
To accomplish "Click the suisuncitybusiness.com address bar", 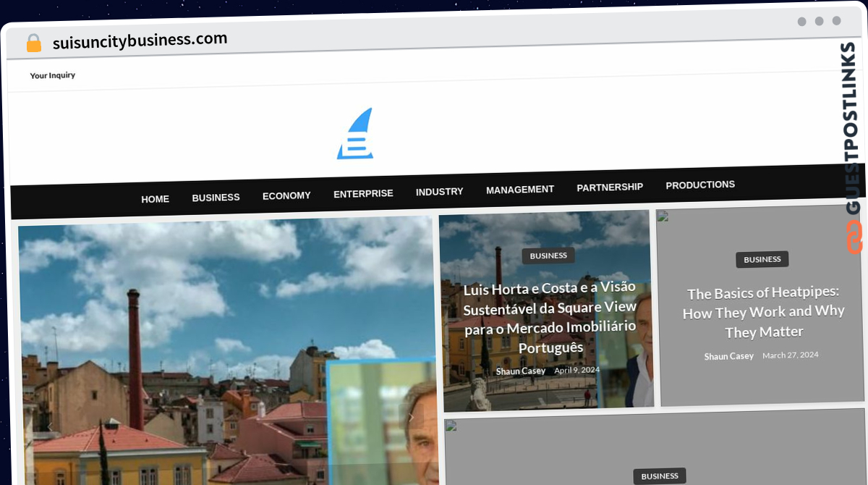I will (140, 40).
